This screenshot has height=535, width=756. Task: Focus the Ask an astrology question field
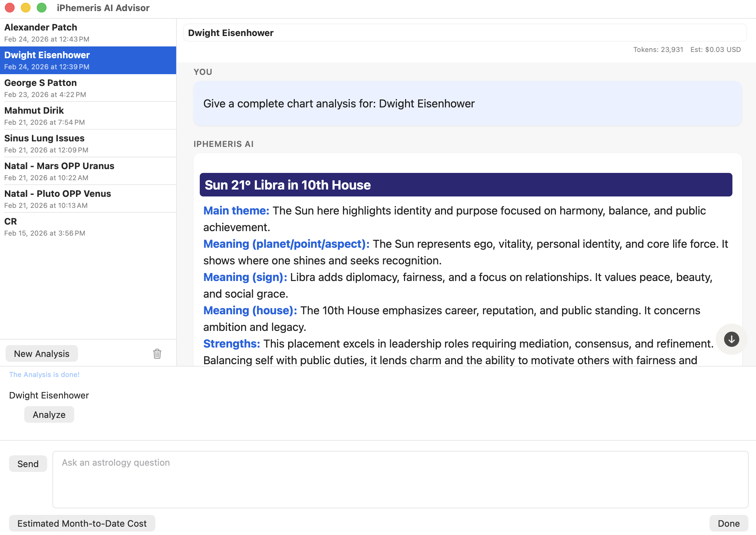pos(400,480)
